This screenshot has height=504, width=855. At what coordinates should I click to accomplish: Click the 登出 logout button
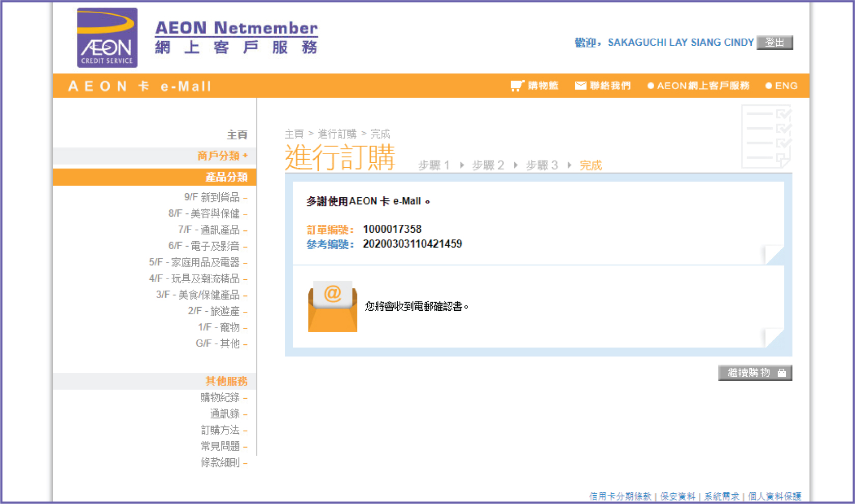coord(775,42)
